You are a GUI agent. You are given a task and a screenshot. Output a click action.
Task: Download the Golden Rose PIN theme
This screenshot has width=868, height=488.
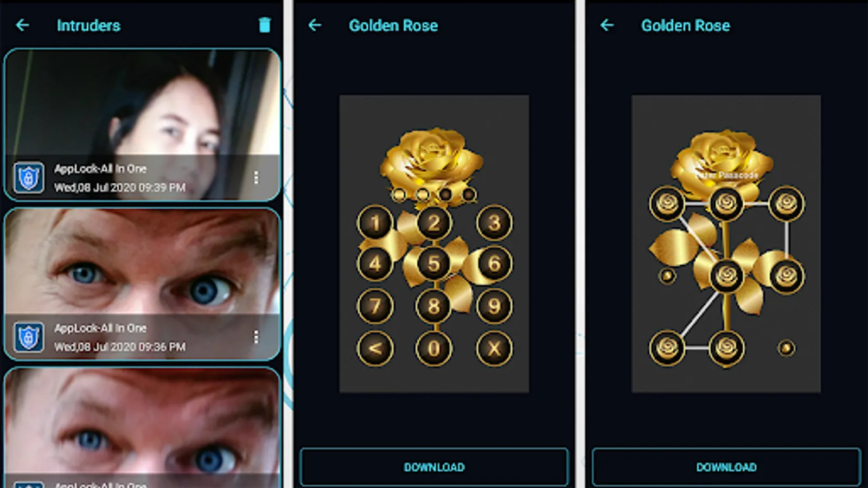click(434, 467)
